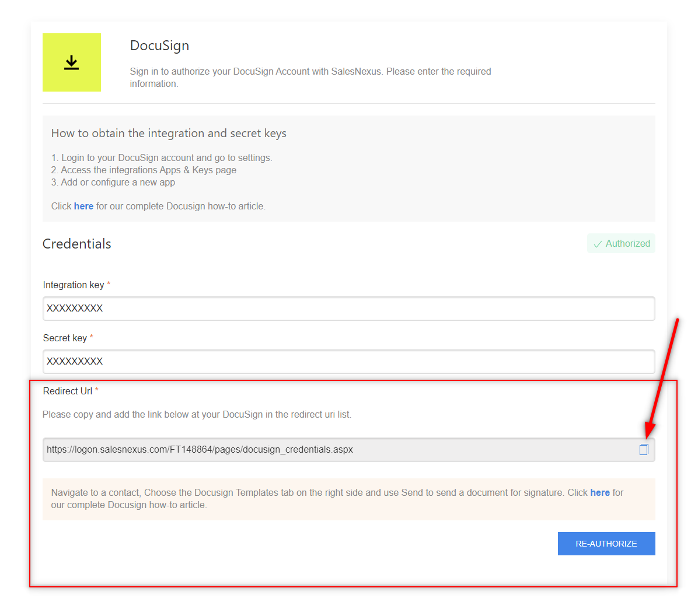Click the RE-AUTHORIZE button

click(x=606, y=544)
